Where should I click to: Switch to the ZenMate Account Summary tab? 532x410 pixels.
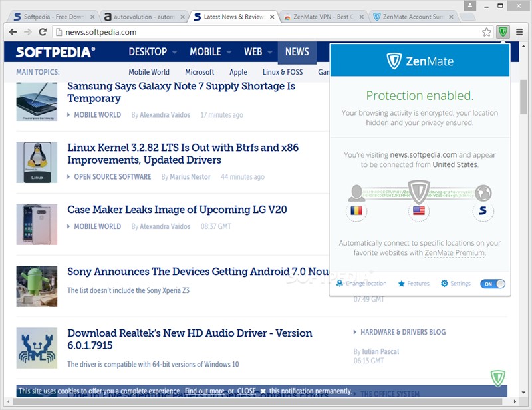pos(413,17)
